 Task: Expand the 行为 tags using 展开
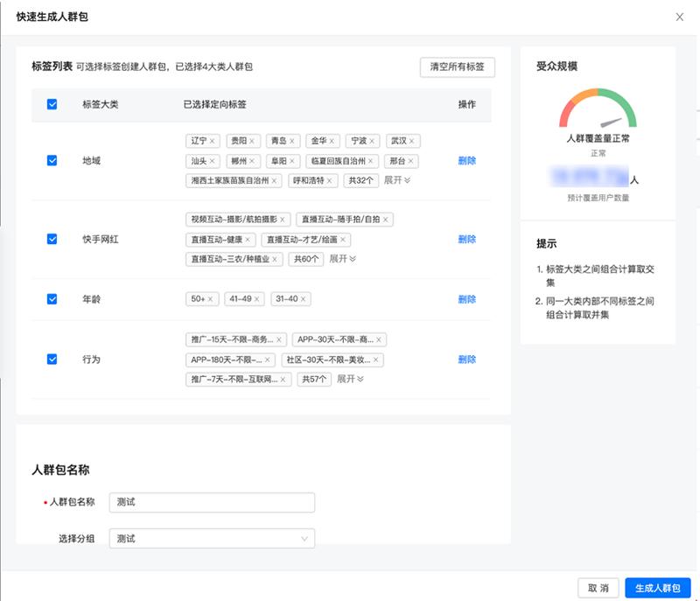[350, 379]
